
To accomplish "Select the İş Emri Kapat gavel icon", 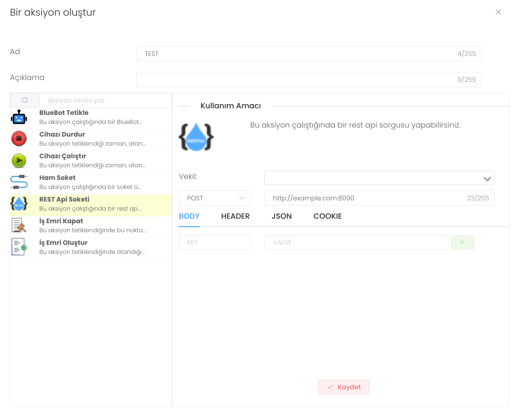I will (x=19, y=225).
